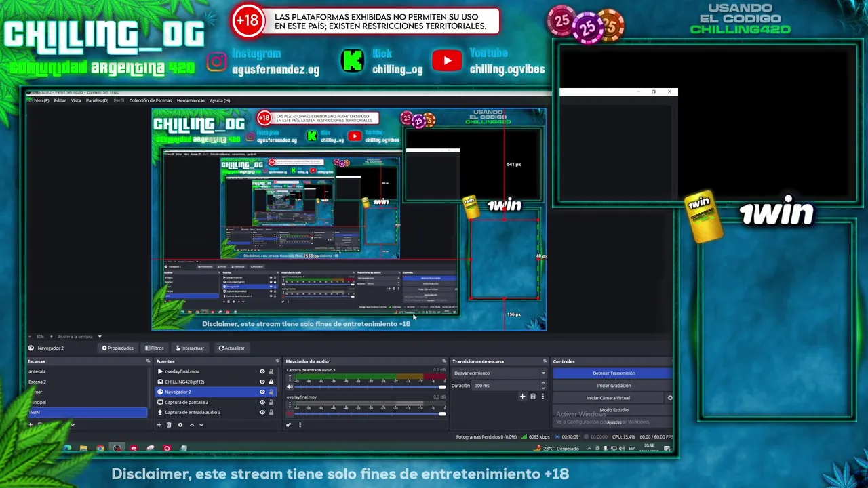The width and height of the screenshot is (868, 488).
Task: Open options menu for overlayfinal.mov mixer channel
Action: click(x=290, y=405)
